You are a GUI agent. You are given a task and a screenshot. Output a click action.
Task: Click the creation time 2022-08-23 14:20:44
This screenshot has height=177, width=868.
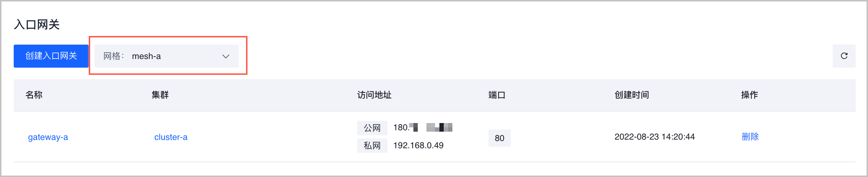[654, 137]
